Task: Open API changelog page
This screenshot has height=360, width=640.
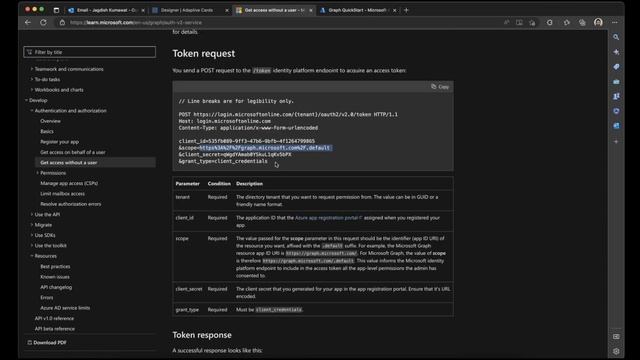Action: tap(56, 287)
